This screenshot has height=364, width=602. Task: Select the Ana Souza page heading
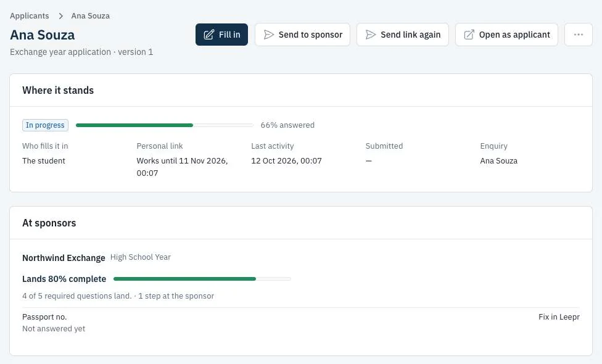click(42, 35)
